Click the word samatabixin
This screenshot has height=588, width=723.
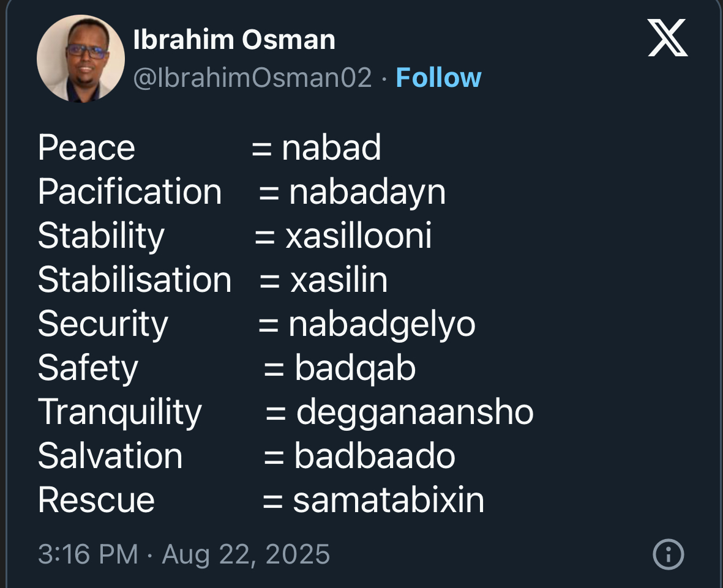click(x=389, y=501)
